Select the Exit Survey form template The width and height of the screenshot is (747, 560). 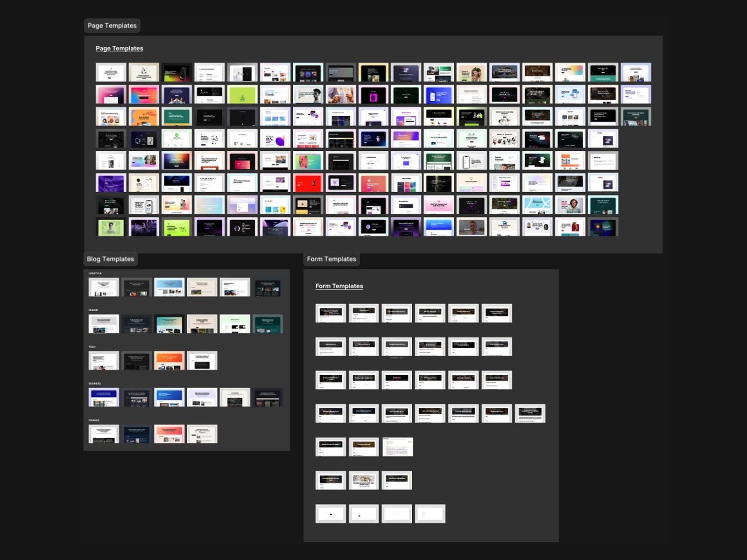pyautogui.click(x=397, y=379)
